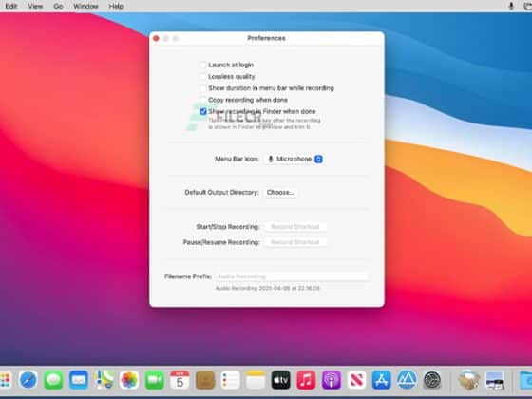Open the cardboard box app in Dock
The width and height of the screenshot is (532, 399).
pos(468,380)
